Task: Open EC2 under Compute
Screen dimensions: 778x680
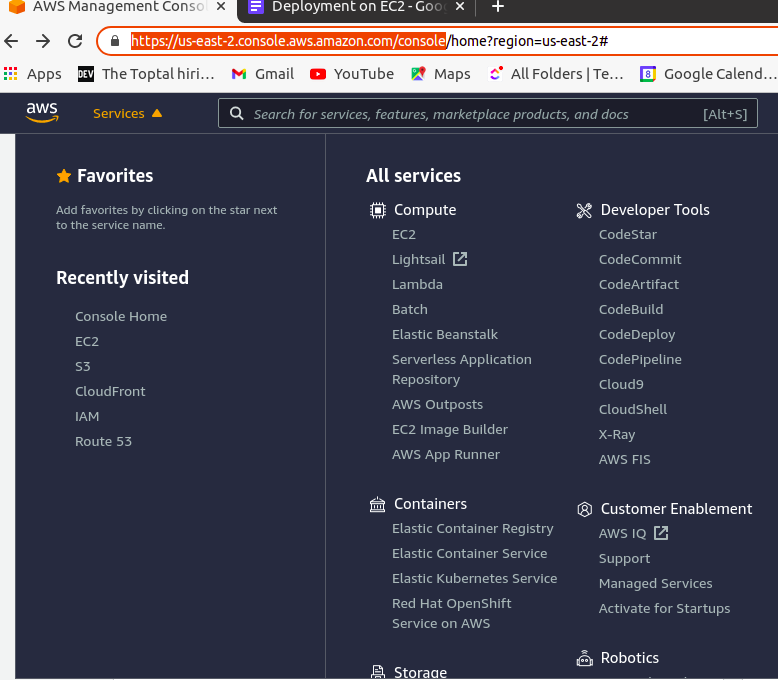Action: point(403,234)
